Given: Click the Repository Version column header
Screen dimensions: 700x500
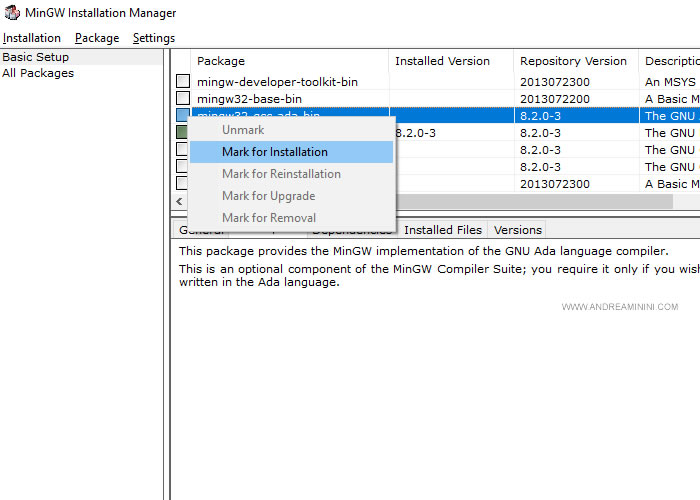Looking at the screenshot, I should point(575,61).
